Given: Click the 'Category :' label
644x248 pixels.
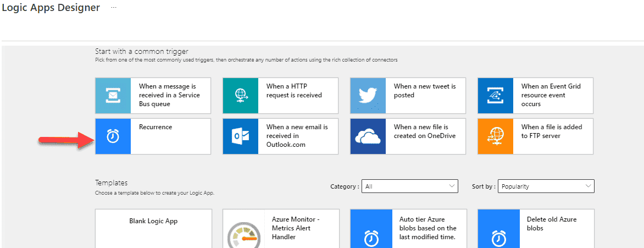Looking at the screenshot, I should (345, 186).
